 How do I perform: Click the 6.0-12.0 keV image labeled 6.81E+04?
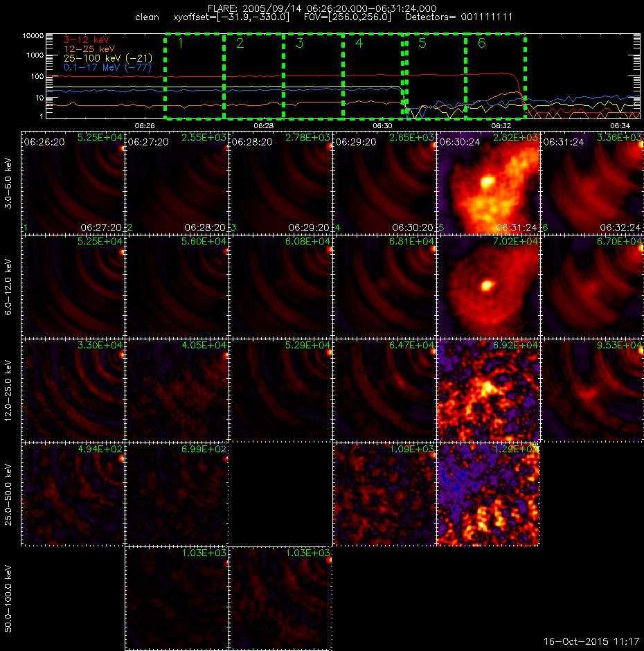[384, 287]
